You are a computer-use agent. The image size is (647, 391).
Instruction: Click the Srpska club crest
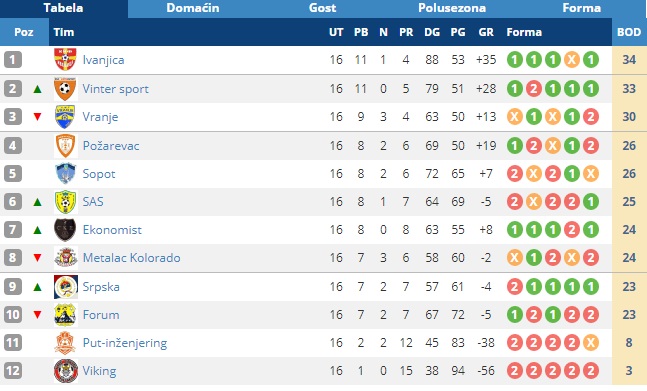tap(66, 287)
